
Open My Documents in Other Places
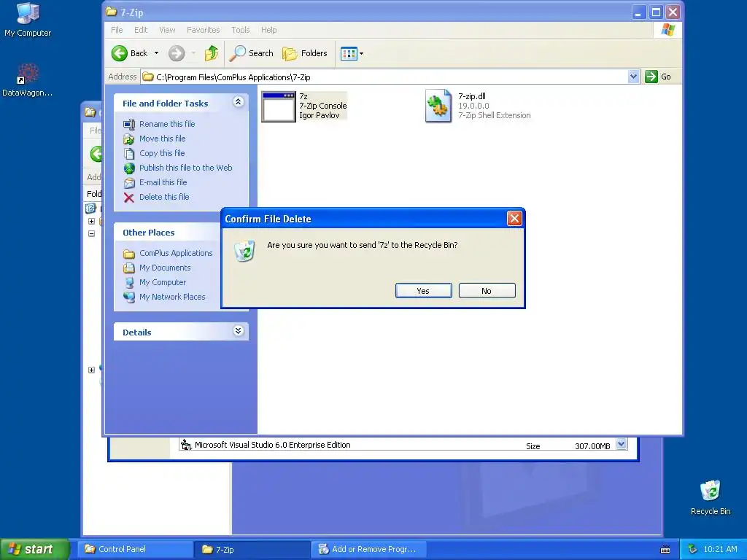click(x=165, y=268)
